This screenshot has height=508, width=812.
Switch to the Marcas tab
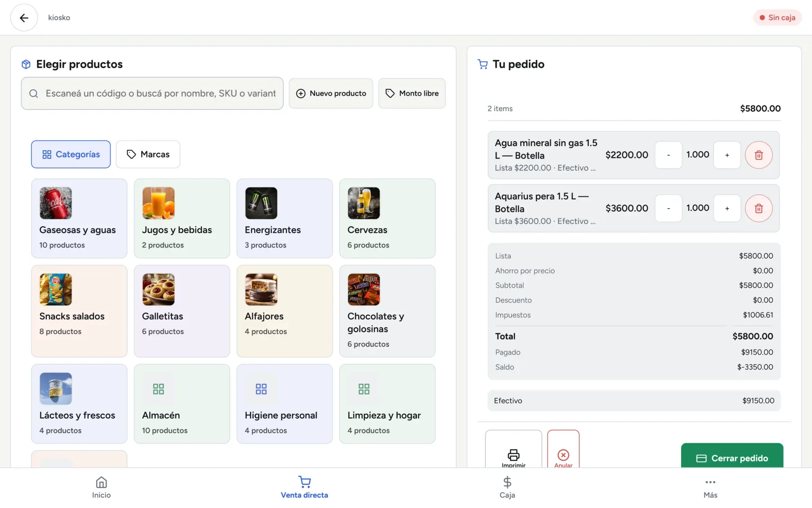148,154
